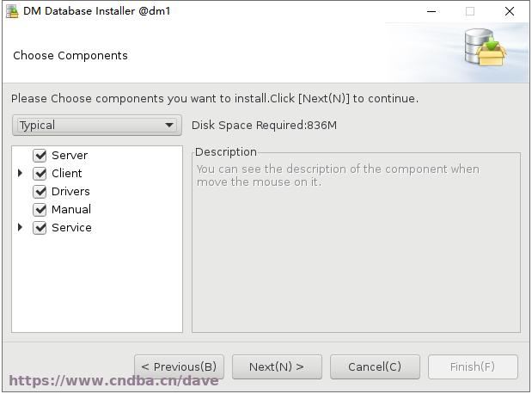Image resolution: width=532 pixels, height=394 pixels.
Task: Minimize the DM Database Installer window
Action: (x=431, y=11)
